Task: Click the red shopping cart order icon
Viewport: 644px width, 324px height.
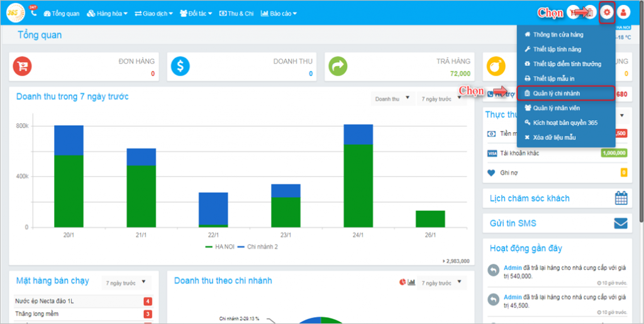Action: pos(23,66)
